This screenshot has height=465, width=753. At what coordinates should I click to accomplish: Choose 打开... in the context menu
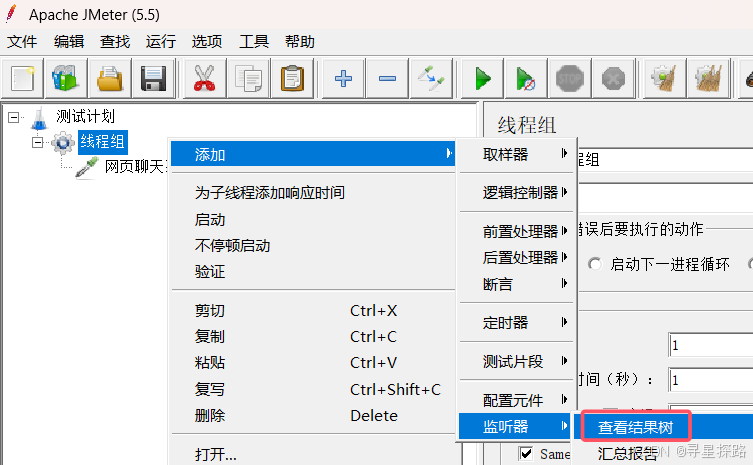(313, 454)
